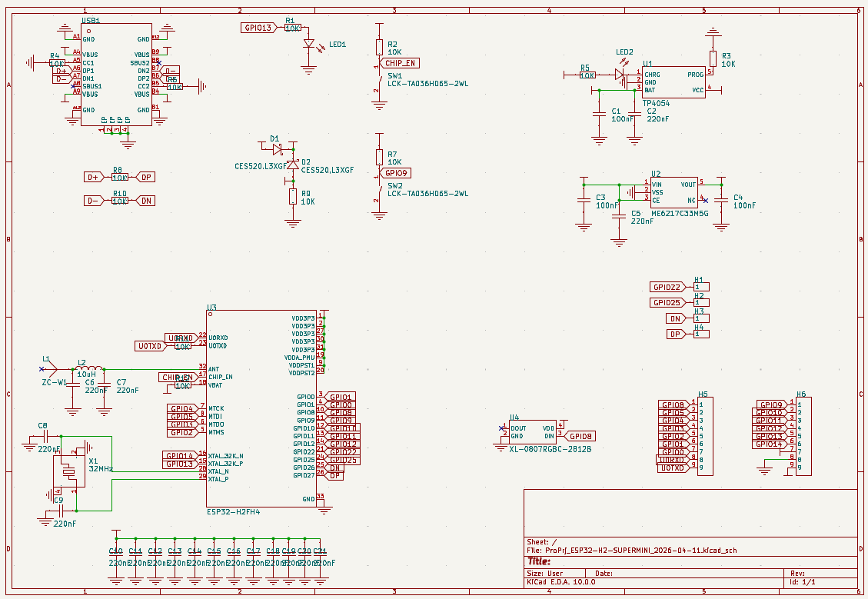868x599 pixels.
Task: Click the USB1 connector symbol
Action: 116,74
